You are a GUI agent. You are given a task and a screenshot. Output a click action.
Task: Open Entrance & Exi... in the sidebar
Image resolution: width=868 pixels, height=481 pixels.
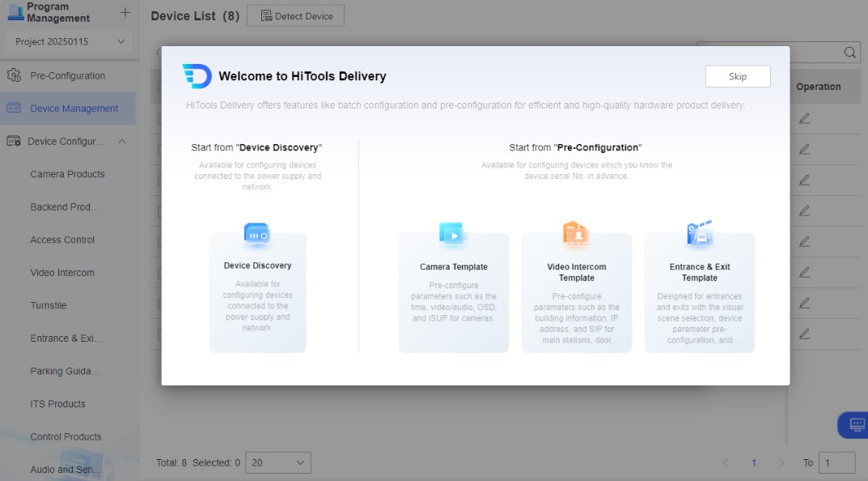pos(66,338)
